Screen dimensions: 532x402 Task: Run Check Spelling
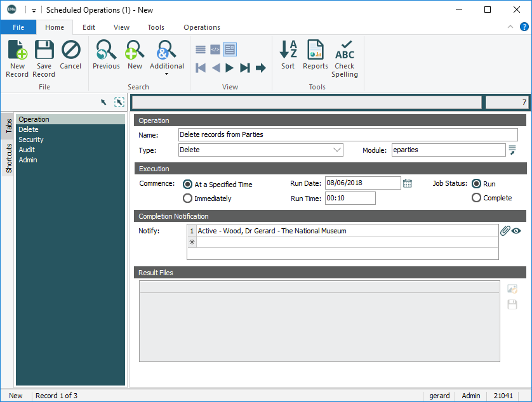[x=345, y=58]
